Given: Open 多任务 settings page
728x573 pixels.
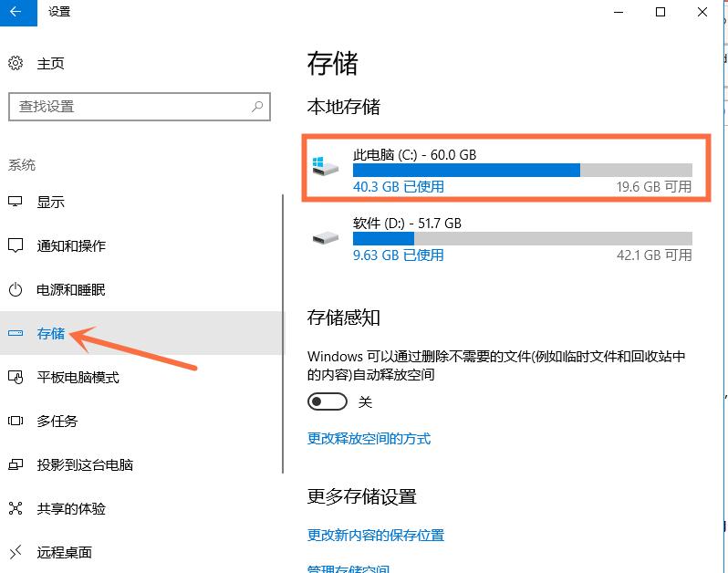Looking at the screenshot, I should coord(57,422).
